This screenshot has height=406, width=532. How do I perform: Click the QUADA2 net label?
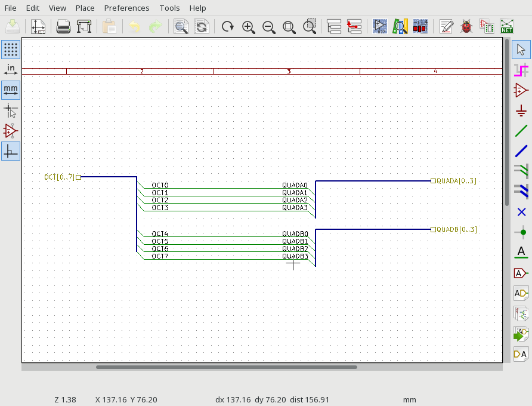pyautogui.click(x=295, y=200)
